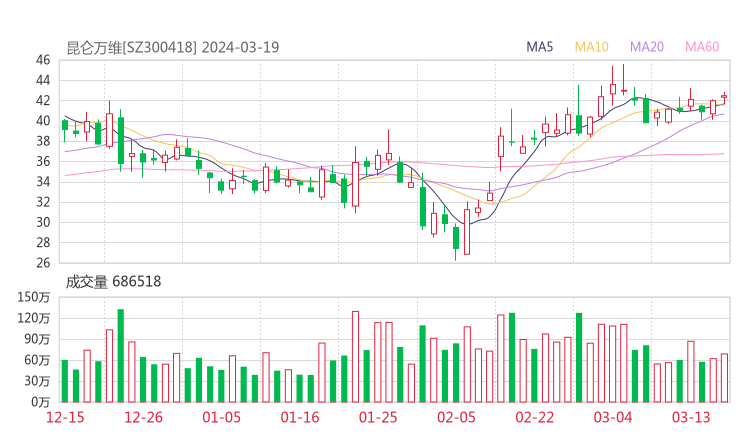Screen dimensions: 740x440
Task: Click the 12-26 date marker
Action: click(x=144, y=417)
